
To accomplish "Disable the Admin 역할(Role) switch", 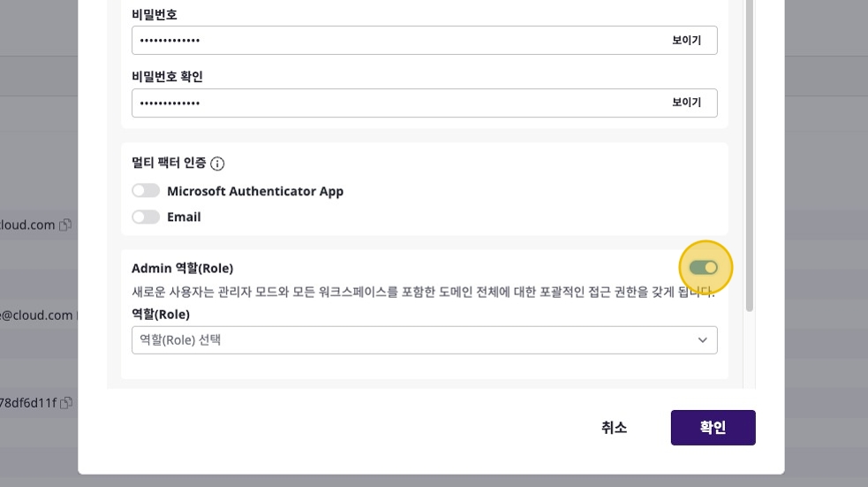I will (x=704, y=267).
